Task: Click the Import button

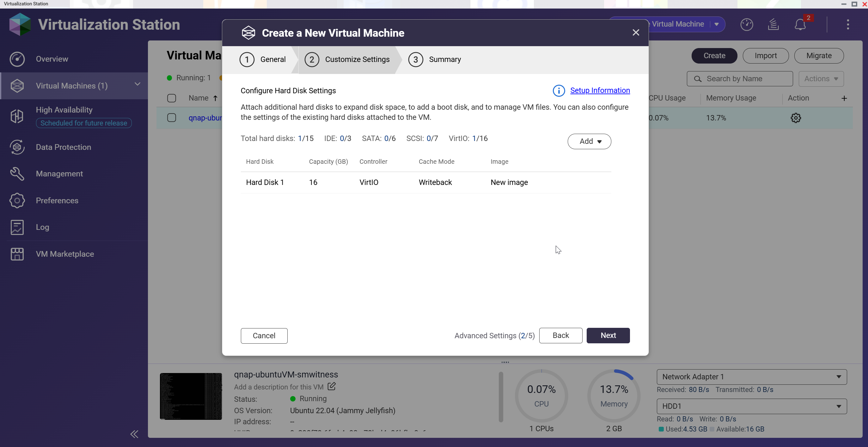Action: pyautogui.click(x=765, y=56)
